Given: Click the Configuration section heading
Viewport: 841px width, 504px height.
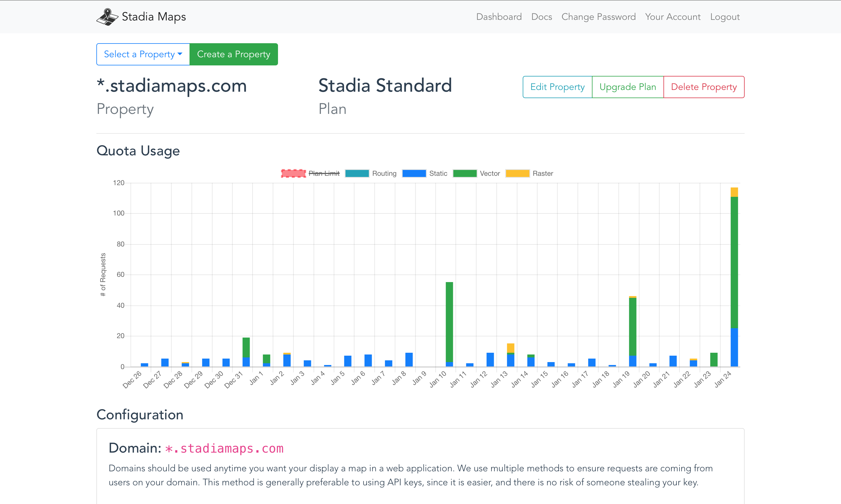Looking at the screenshot, I should (140, 415).
